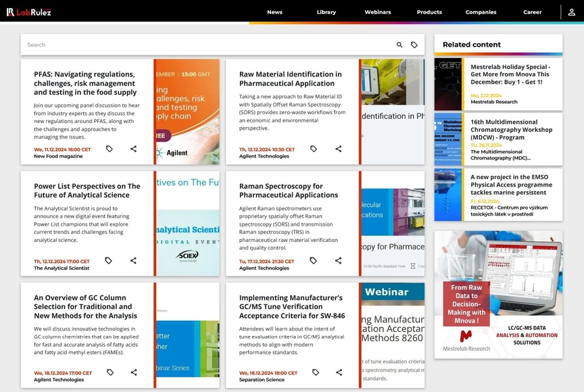The height and width of the screenshot is (392, 584).
Task: Share the PFAS webinar card
Action: (133, 149)
